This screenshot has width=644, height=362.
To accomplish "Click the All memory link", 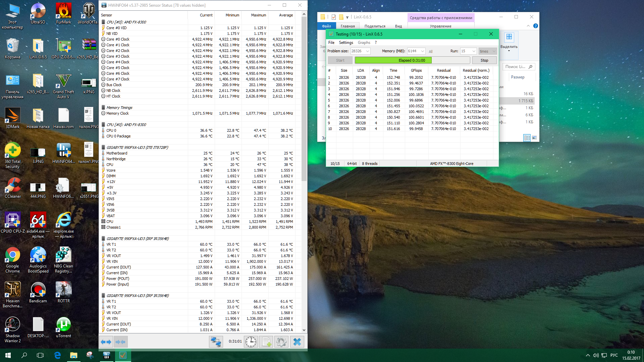I will (x=431, y=52).
